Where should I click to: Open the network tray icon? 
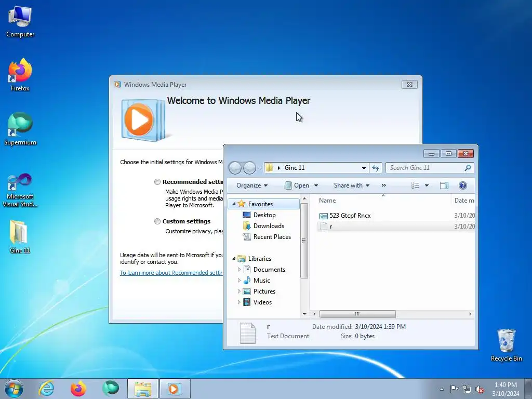[x=467, y=389]
